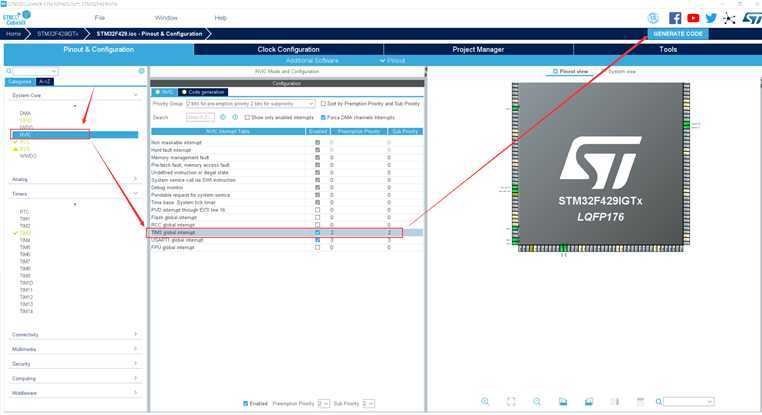The height and width of the screenshot is (415, 762).
Task: Open the bottom Preemption Priority dropdown
Action: coord(324,403)
